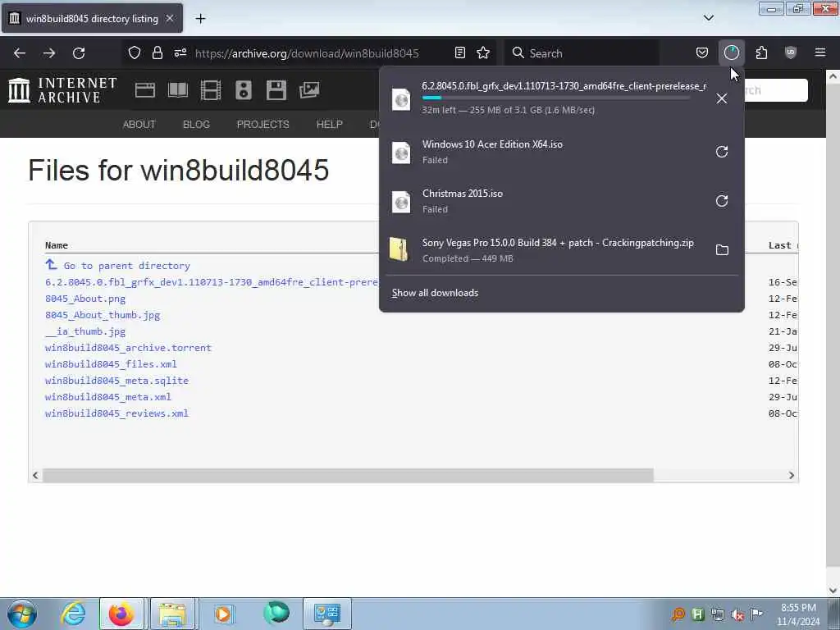The image size is (840, 630).
Task: Launch Internet Explorer from taskbar
Action: point(73,614)
